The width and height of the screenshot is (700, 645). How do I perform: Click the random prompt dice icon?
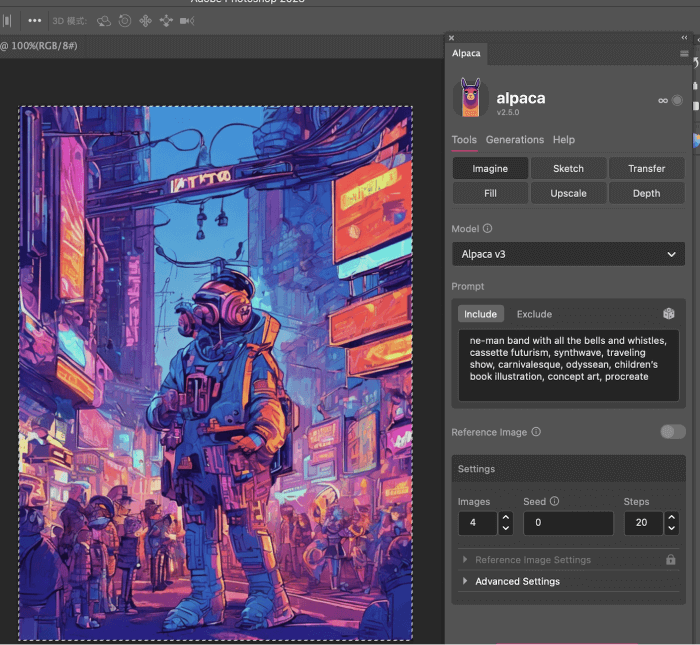pyautogui.click(x=669, y=314)
